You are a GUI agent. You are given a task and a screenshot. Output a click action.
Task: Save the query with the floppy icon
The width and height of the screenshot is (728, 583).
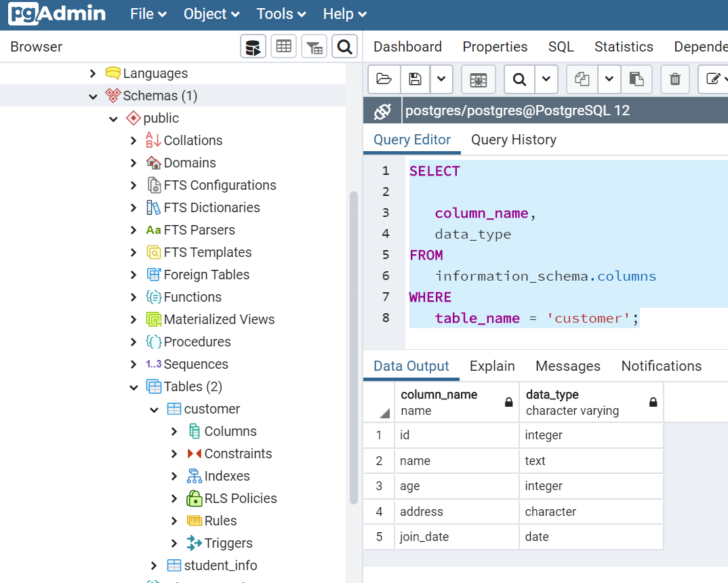click(415, 79)
